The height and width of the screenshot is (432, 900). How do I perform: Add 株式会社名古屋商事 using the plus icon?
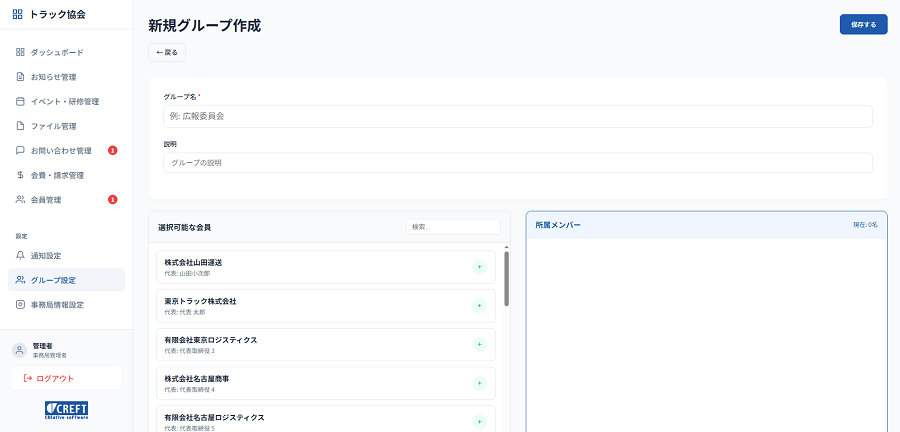tap(479, 383)
